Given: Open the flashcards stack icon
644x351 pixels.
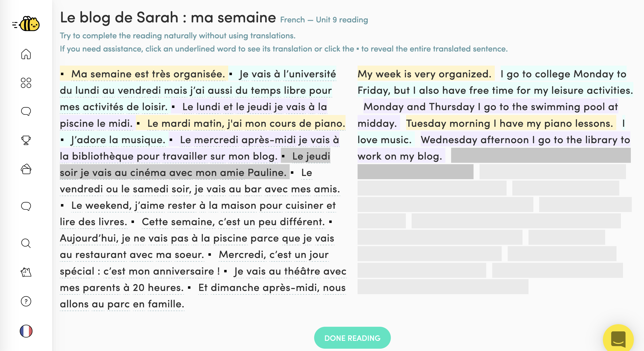Looking at the screenshot, I should 26,169.
